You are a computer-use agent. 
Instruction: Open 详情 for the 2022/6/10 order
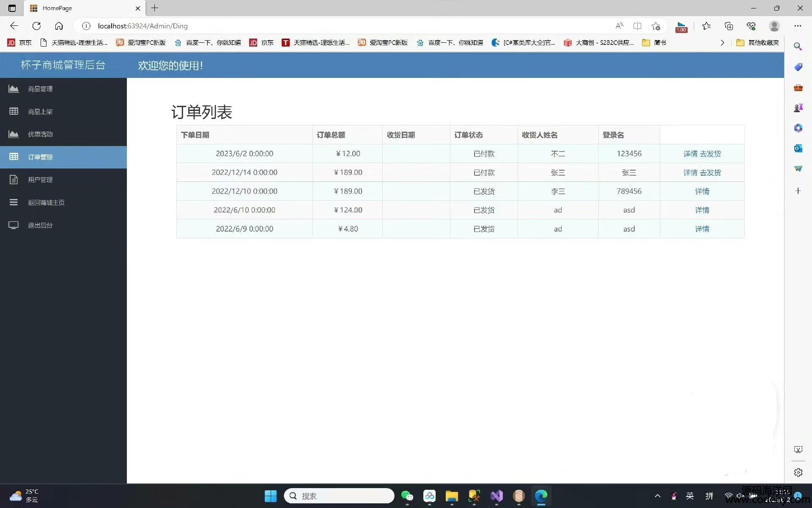tap(702, 210)
